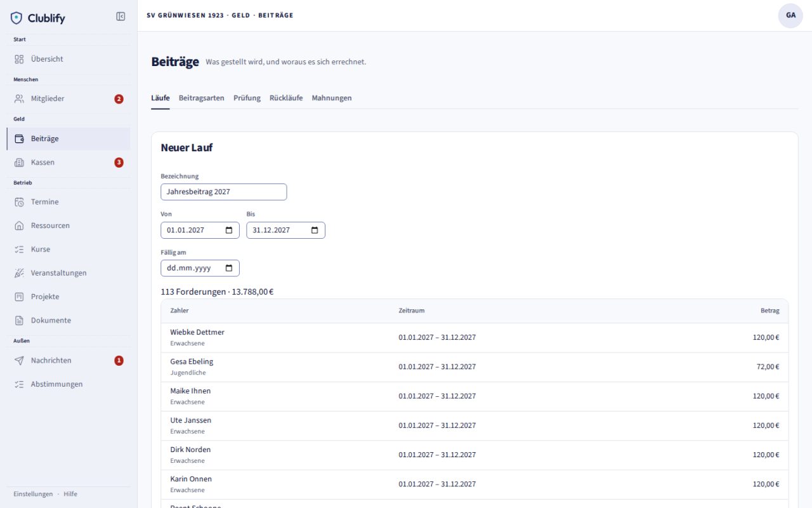Viewport: 812px width, 508px height.
Task: Click the Clublify brand name
Action: [46, 18]
